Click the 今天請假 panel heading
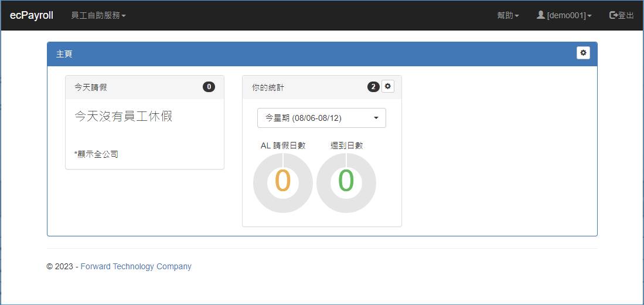Image resolution: width=644 pixels, height=305 pixels. point(91,87)
